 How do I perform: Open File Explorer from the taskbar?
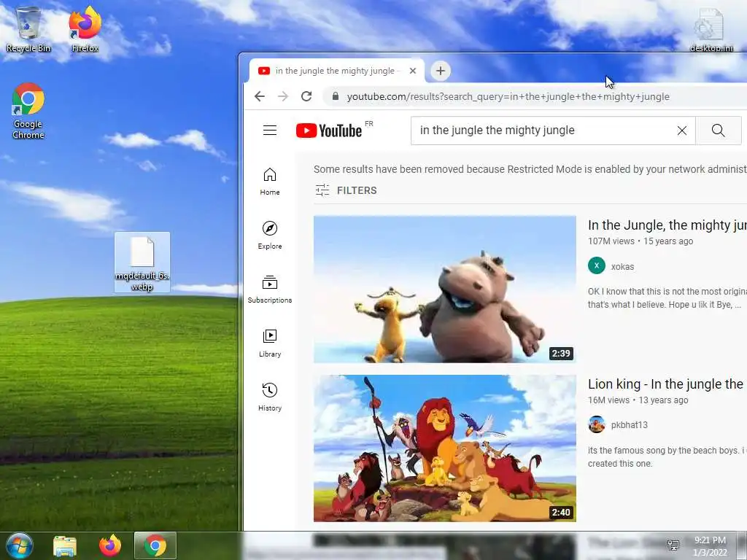point(65,545)
